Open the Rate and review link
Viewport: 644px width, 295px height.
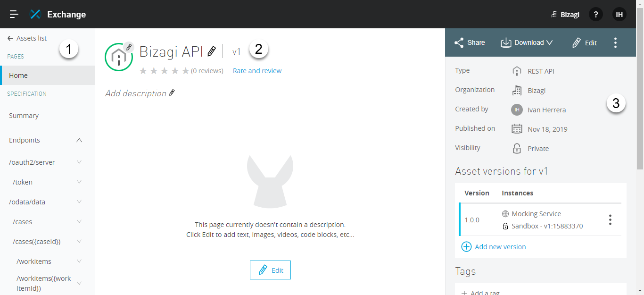click(x=257, y=71)
